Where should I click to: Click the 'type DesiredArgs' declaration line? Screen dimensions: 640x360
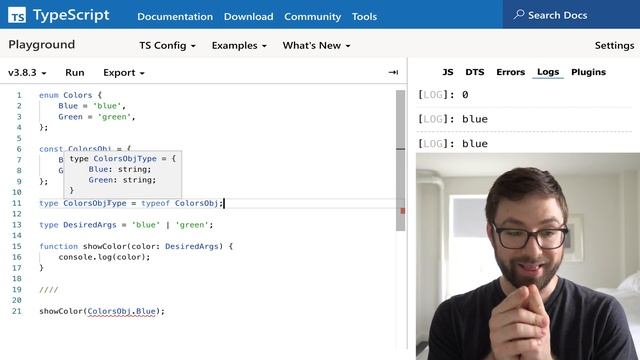tap(126, 225)
